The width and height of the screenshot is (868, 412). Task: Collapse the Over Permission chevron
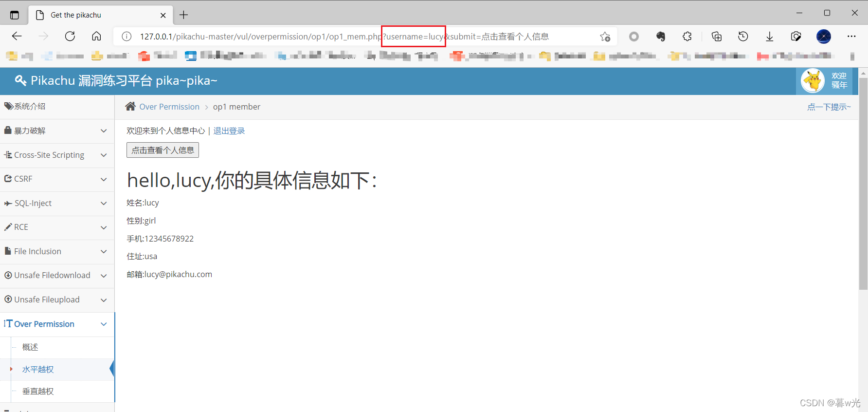click(x=104, y=324)
